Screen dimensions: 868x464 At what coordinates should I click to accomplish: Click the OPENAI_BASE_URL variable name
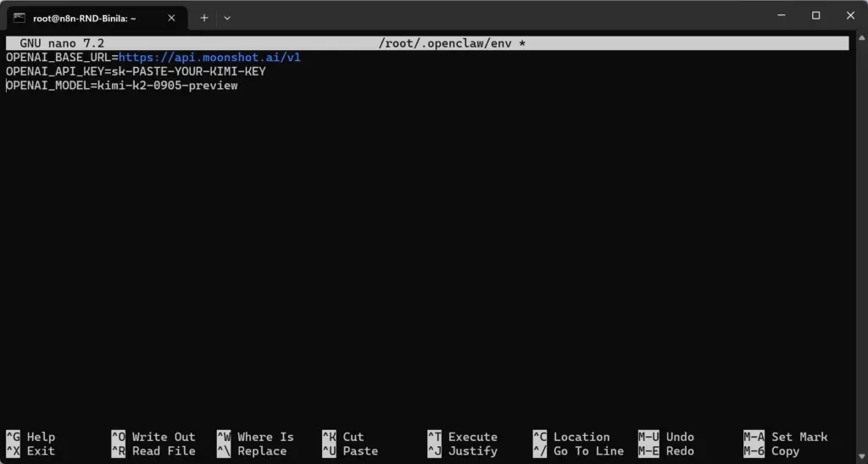58,58
